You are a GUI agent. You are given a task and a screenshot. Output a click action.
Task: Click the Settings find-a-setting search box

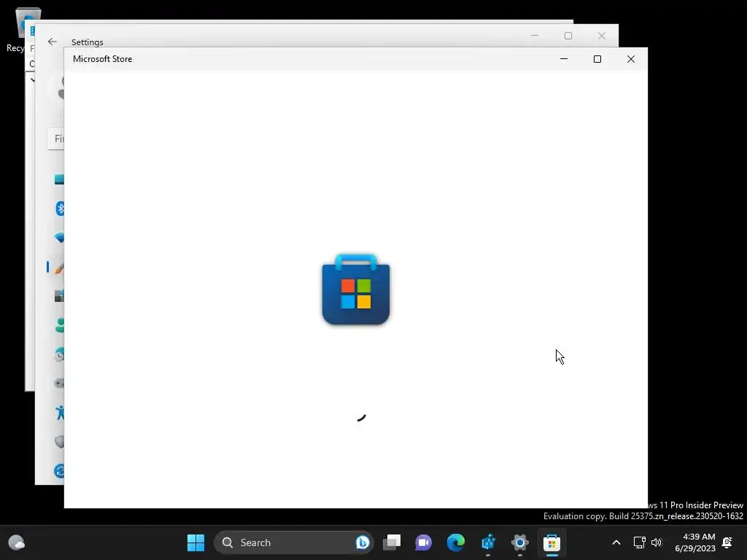[x=55, y=139]
